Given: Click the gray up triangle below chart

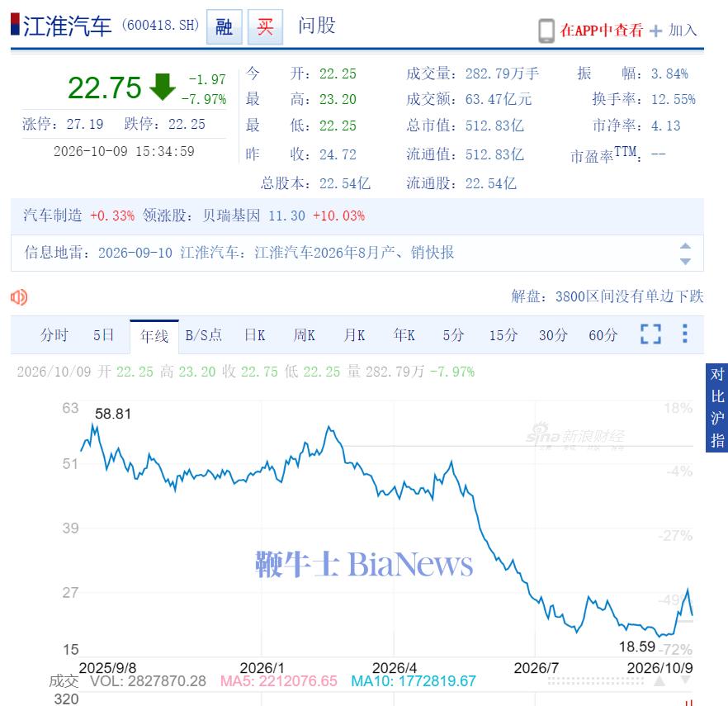Looking at the screenshot, I should (659, 681).
